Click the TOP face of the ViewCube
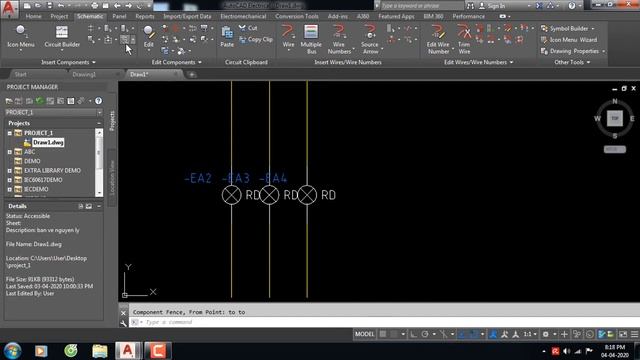Image resolution: width=640 pixels, height=360 pixels. [x=615, y=118]
